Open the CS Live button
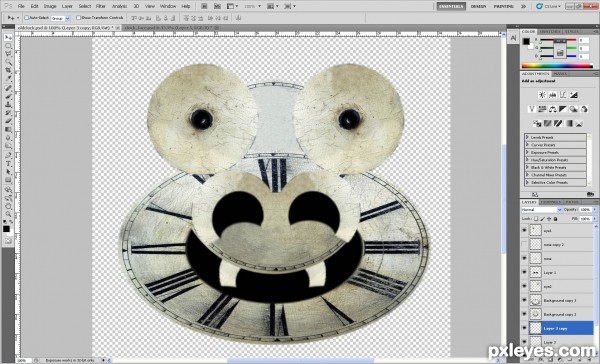Screen dimensions: 600x364 point(548,7)
